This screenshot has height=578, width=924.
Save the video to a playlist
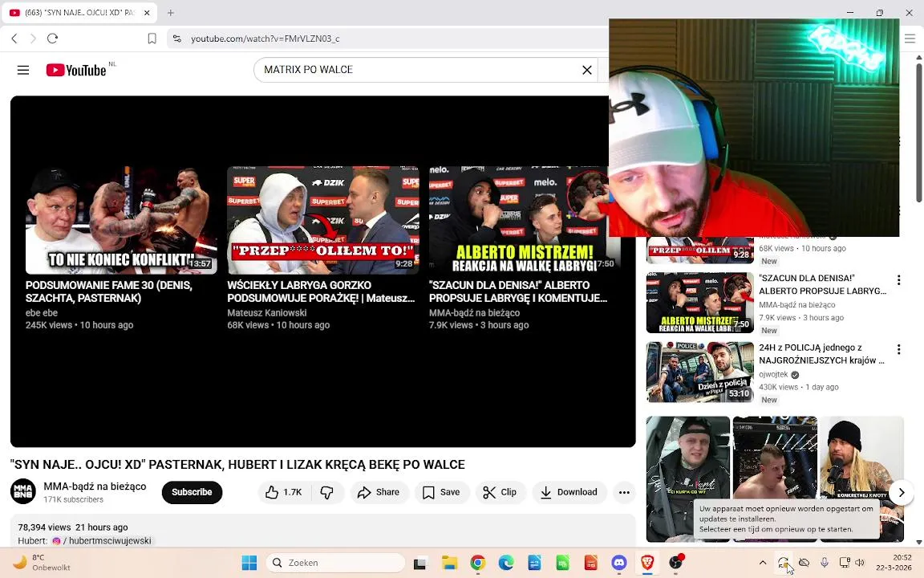pos(441,492)
